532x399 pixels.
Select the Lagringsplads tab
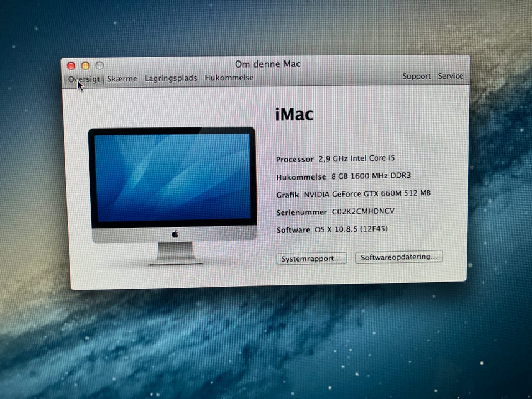[x=171, y=78]
